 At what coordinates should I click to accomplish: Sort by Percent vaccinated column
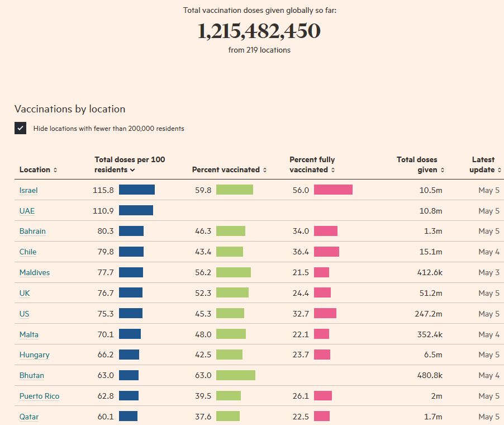(229, 169)
